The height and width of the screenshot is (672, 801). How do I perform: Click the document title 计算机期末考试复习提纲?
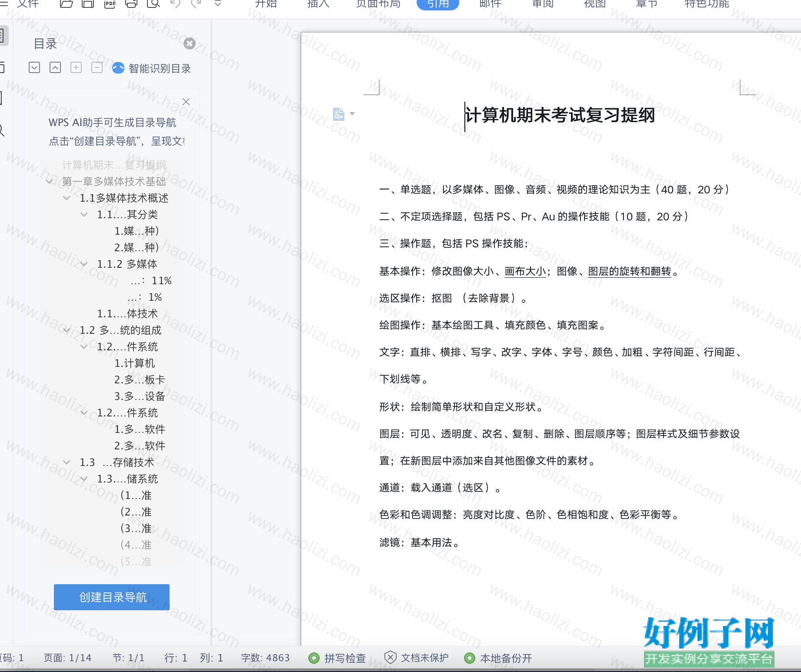click(560, 115)
